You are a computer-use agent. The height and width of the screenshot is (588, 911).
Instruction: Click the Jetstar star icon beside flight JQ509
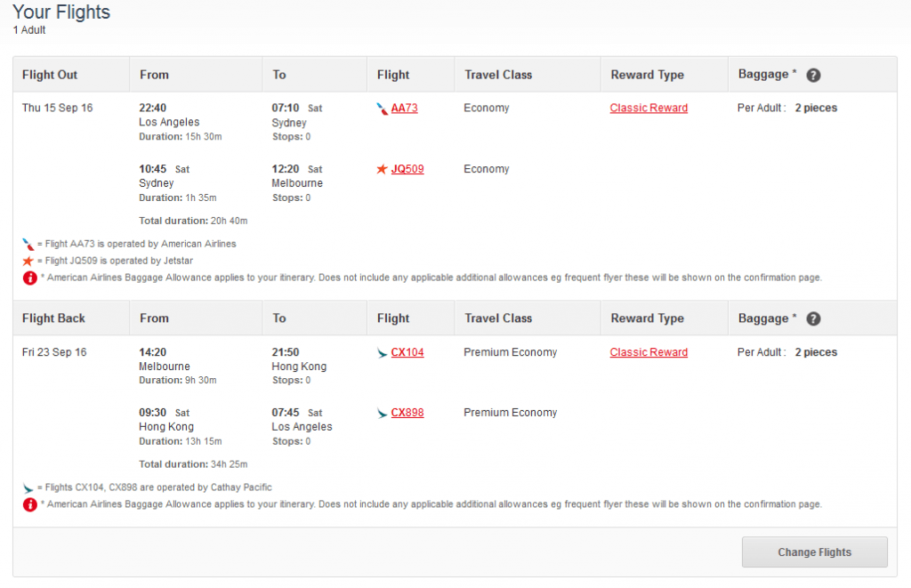pyautogui.click(x=382, y=169)
